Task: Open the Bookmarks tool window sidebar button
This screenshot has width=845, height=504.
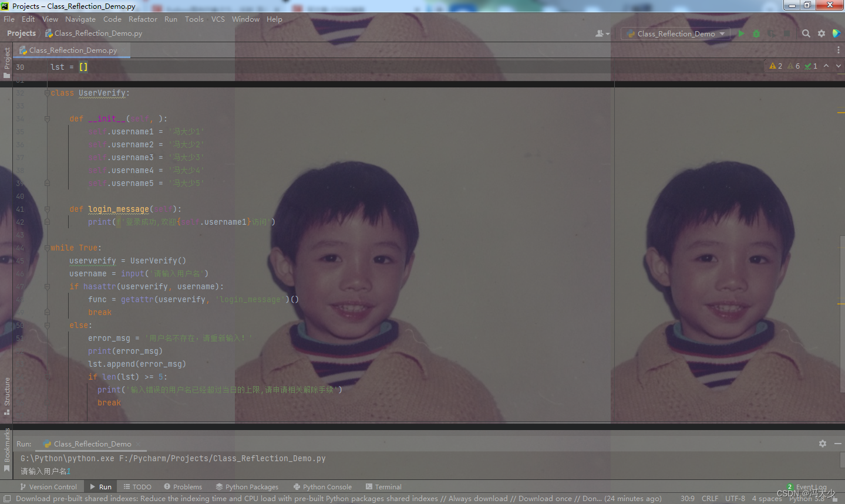Action: coord(6,449)
